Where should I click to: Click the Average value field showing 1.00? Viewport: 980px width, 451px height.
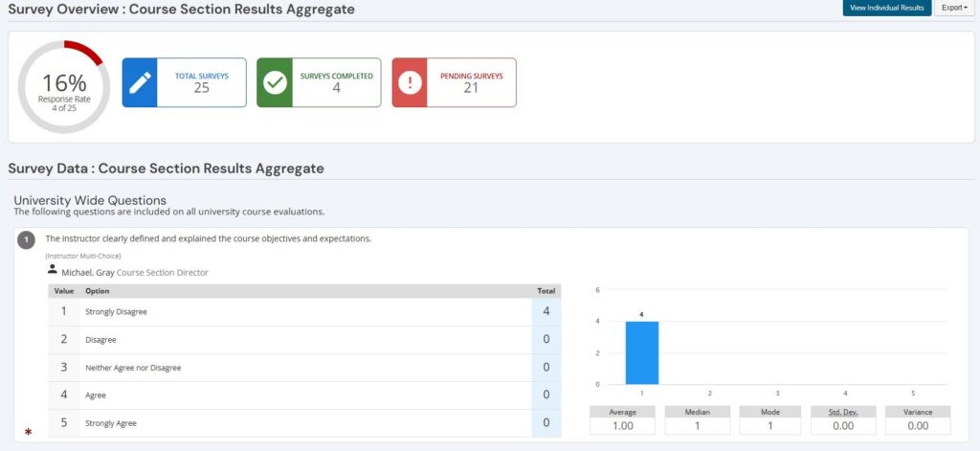click(622, 426)
